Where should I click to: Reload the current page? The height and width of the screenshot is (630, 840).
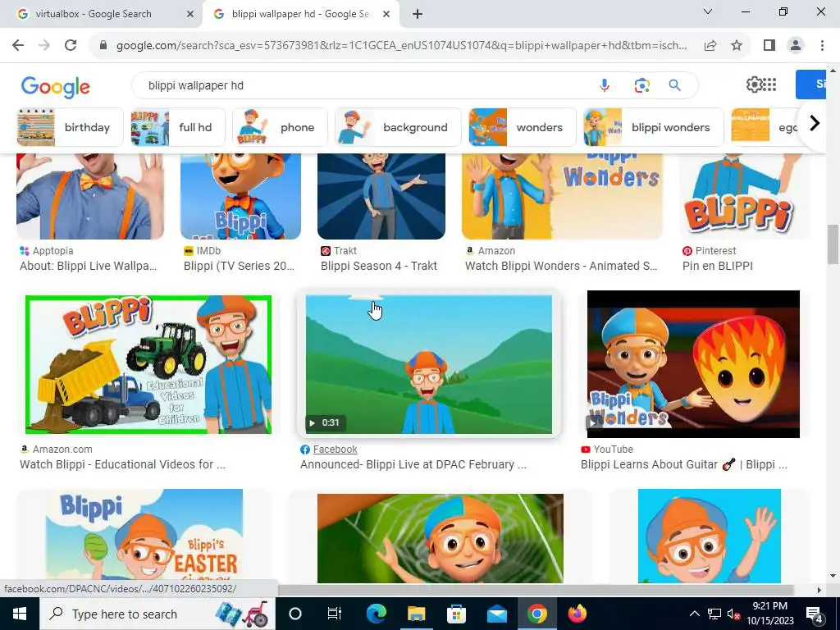(x=71, y=46)
